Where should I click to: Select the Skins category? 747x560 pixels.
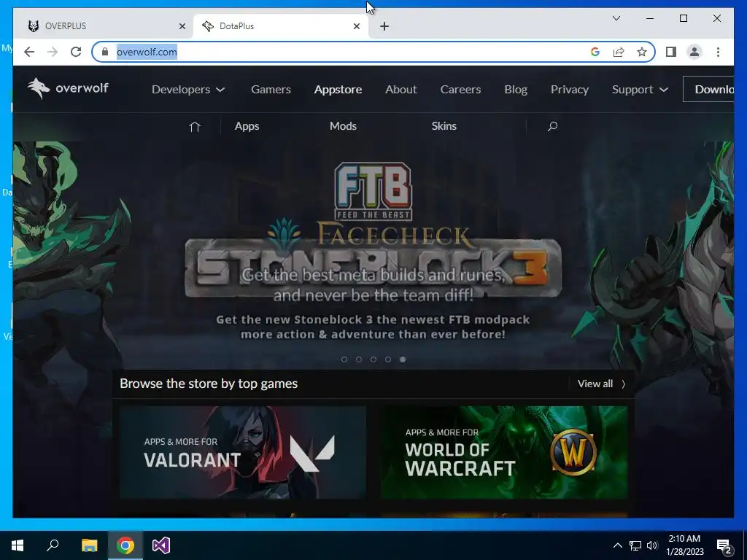[x=444, y=125]
